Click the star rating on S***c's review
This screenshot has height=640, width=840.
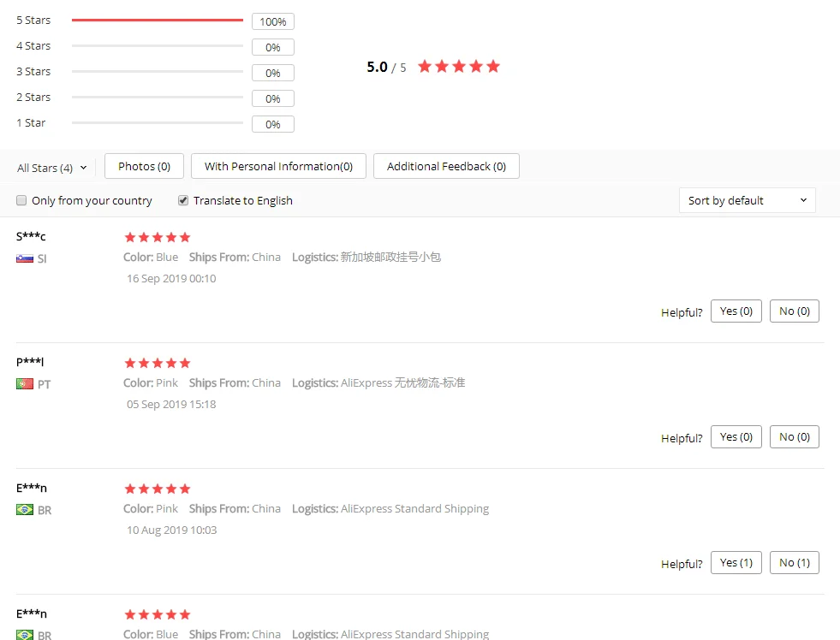pyautogui.click(x=158, y=237)
